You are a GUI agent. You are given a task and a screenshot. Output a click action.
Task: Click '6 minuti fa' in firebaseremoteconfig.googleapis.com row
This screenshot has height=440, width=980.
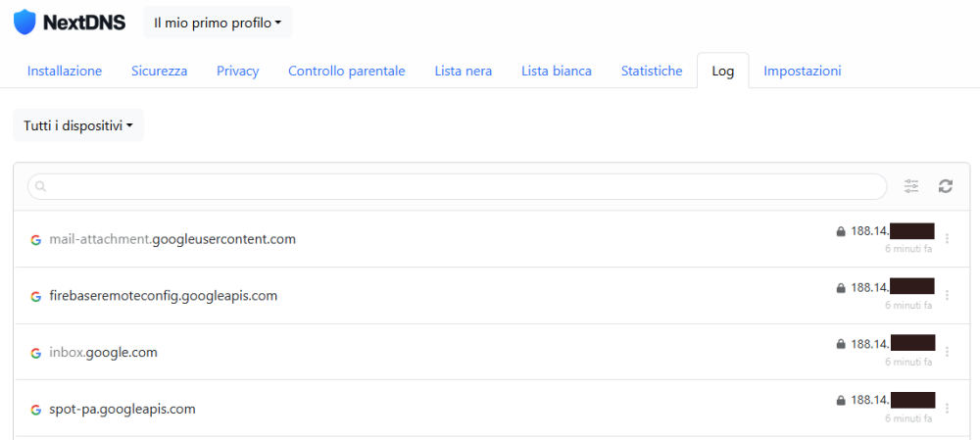coord(908,305)
